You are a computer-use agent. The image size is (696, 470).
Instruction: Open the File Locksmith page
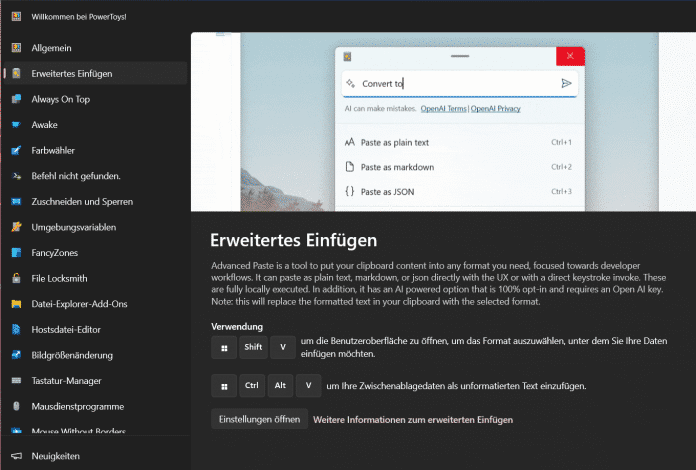[x=95, y=278]
